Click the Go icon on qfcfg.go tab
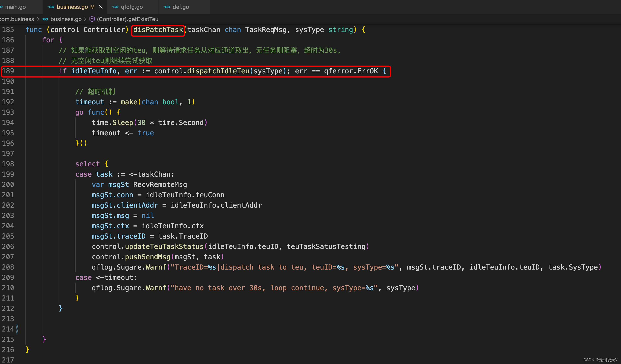Image resolution: width=621 pixels, height=364 pixels. tap(115, 7)
